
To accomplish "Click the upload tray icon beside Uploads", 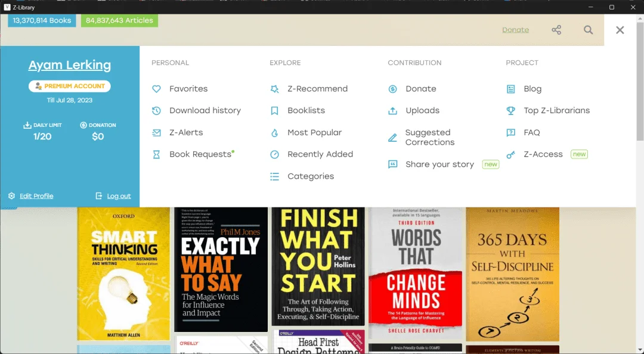I will click(x=392, y=110).
